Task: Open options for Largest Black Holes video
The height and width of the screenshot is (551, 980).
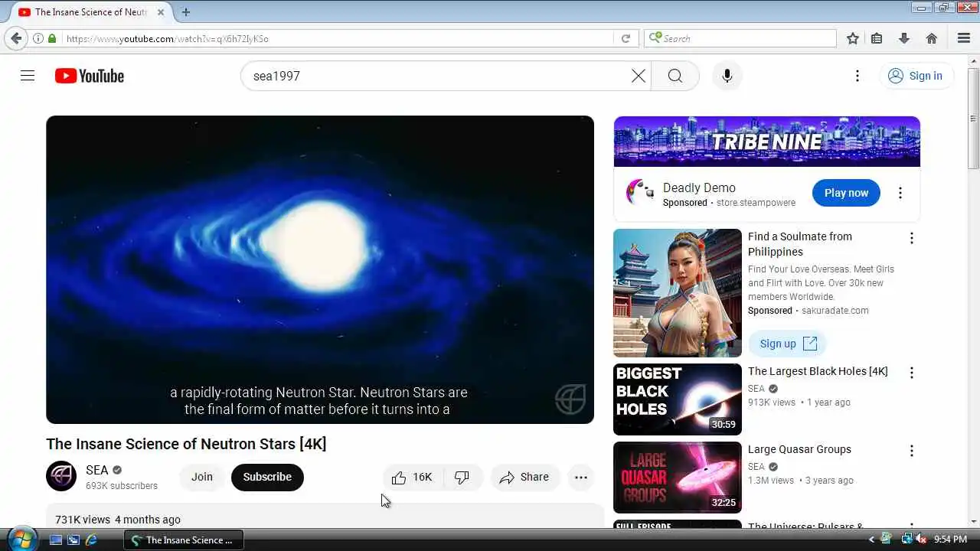Action: point(911,373)
